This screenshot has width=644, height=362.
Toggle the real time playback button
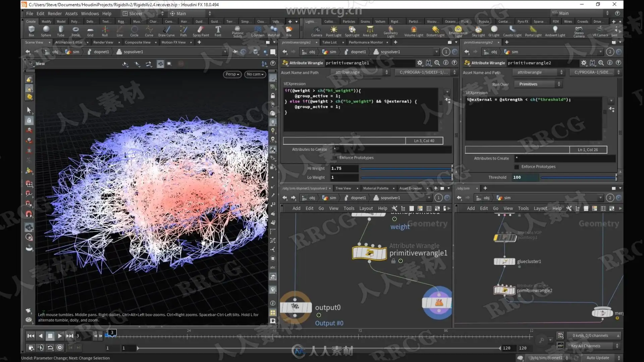tap(60, 348)
